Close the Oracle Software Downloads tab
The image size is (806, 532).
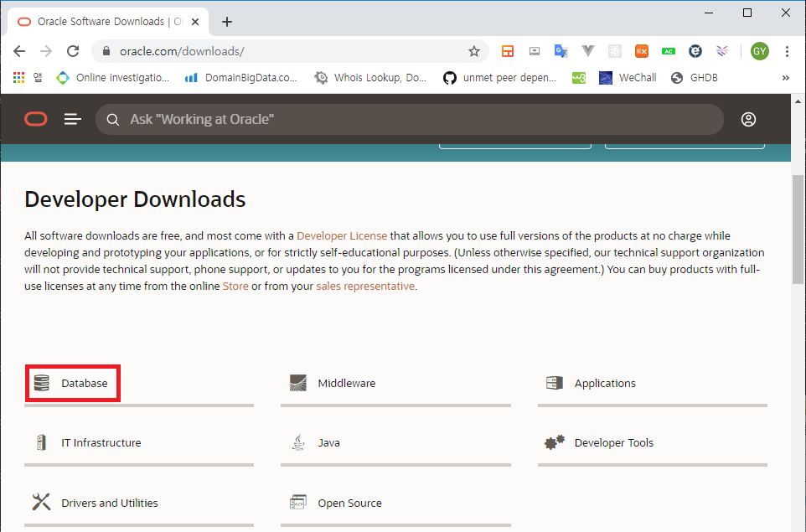point(195,22)
